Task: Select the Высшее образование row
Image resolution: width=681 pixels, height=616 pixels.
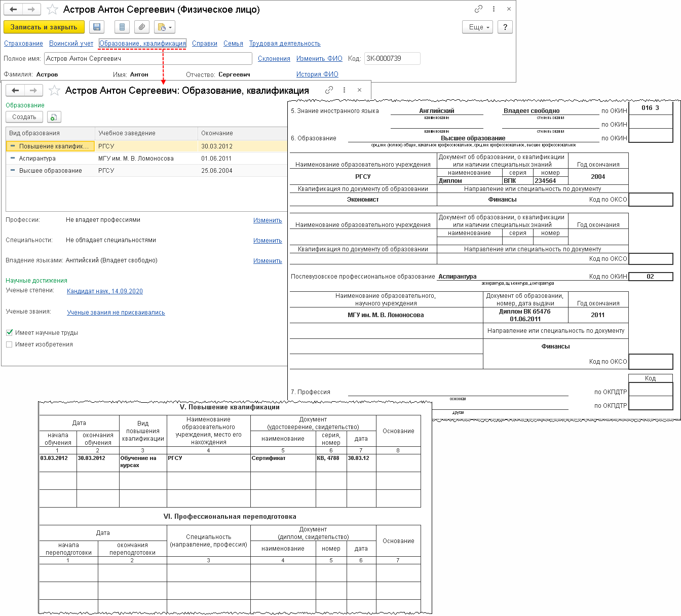Action: 146,171
